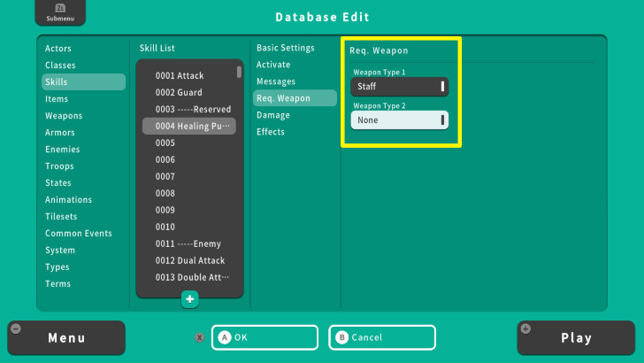Switch to Req. Weapon tab
The image size is (644, 363).
[295, 98]
